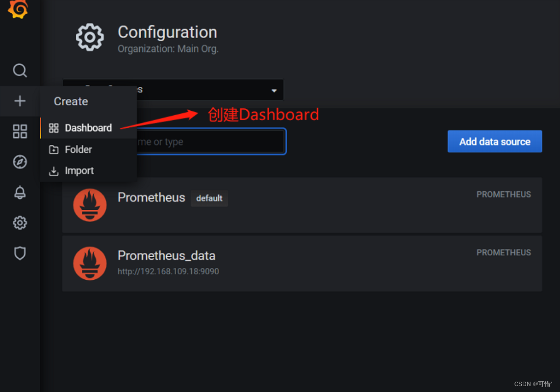Click the default badge next to Prometheus
Viewport: 560px width, 392px height.
209,198
